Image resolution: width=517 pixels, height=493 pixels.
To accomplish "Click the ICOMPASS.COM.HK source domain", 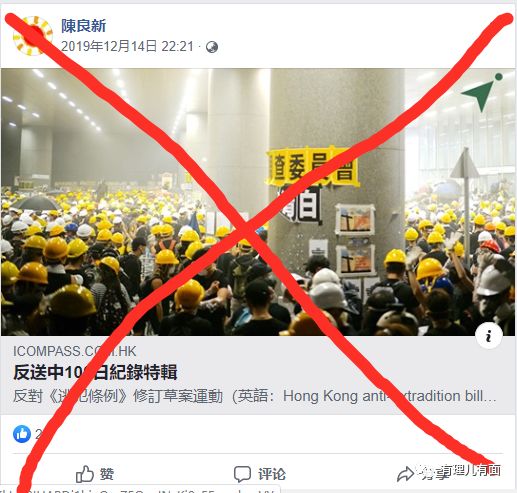I will pos(75,351).
